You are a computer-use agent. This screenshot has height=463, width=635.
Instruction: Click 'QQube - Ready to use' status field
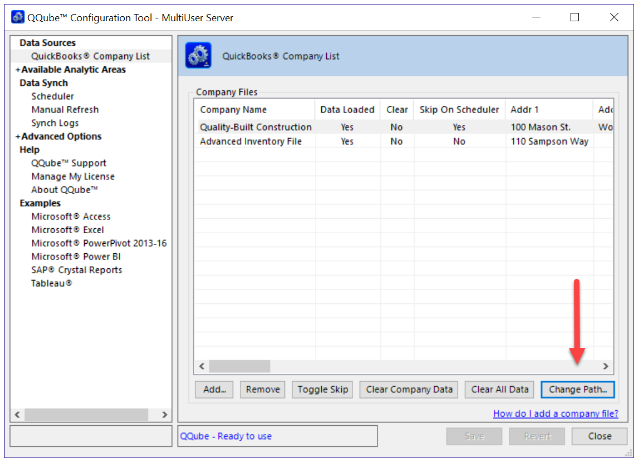[277, 436]
